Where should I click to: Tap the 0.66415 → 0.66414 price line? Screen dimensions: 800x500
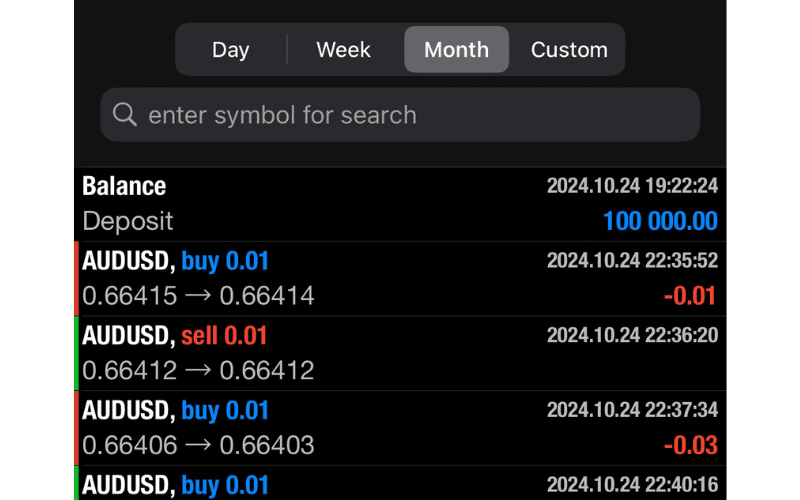click(198, 296)
